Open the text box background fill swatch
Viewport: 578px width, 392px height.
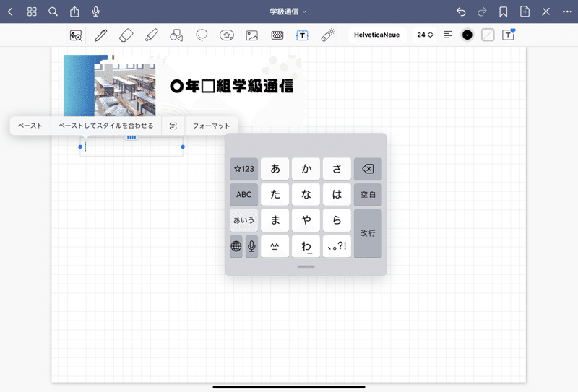(x=488, y=35)
